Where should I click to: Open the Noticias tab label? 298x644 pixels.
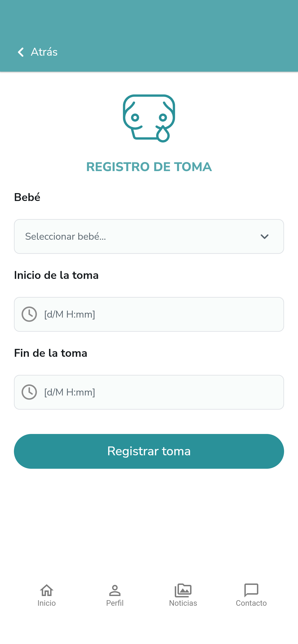(x=183, y=603)
